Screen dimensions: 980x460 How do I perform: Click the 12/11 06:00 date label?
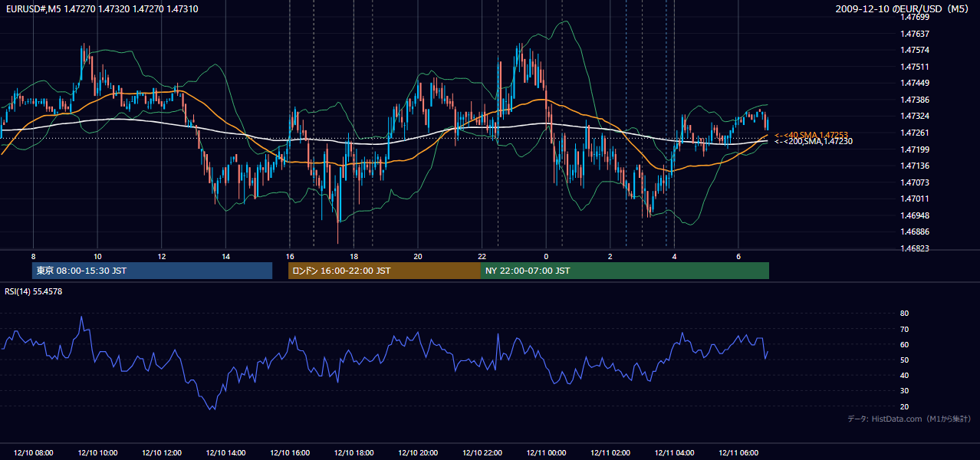pos(738,453)
